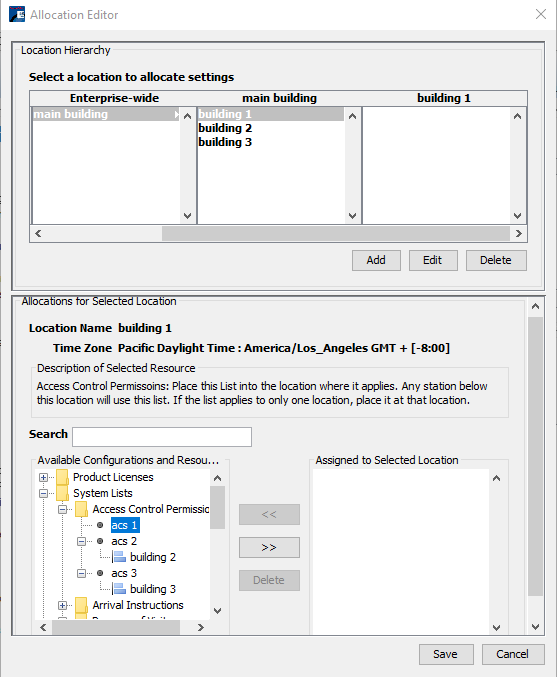Click into the Search input field
This screenshot has width=557, height=677.
coord(162,437)
